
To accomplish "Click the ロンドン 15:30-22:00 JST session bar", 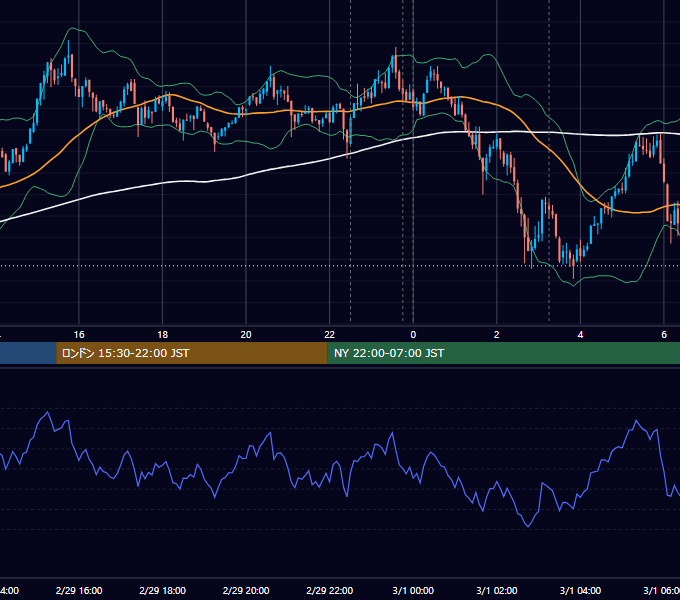I will coord(192,353).
